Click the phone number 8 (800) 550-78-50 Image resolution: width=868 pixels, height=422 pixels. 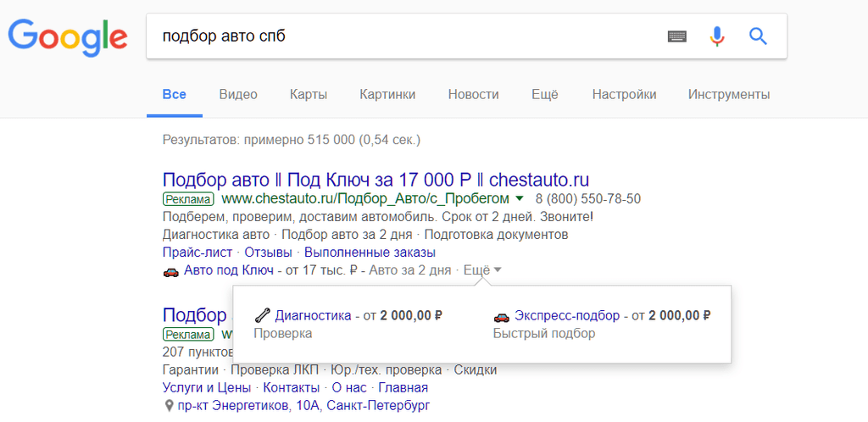pyautogui.click(x=588, y=198)
